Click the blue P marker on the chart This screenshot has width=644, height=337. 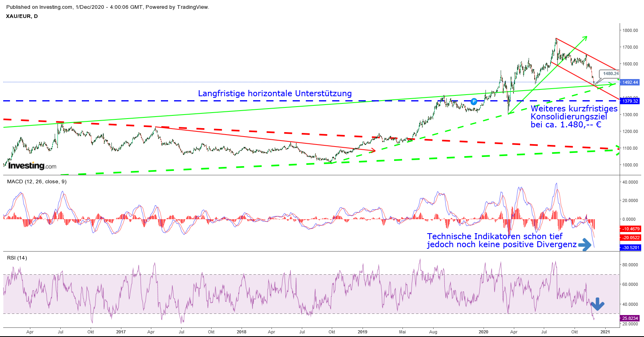[x=474, y=101]
